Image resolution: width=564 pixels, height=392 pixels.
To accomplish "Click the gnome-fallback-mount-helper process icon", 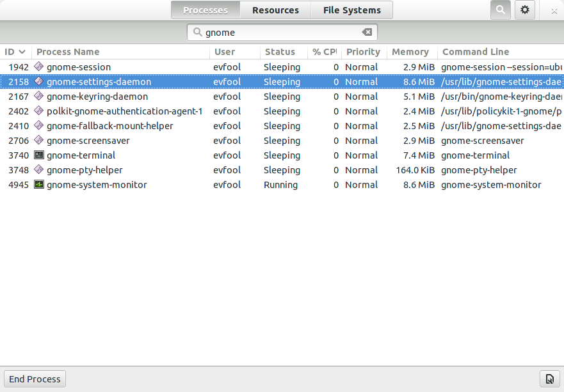I will (39, 125).
